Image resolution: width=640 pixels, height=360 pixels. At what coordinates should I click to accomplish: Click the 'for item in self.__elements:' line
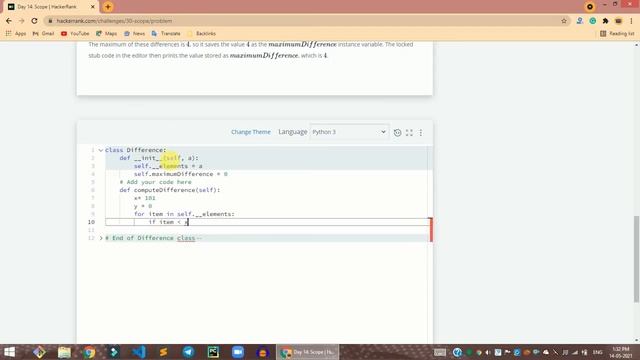[x=184, y=214]
